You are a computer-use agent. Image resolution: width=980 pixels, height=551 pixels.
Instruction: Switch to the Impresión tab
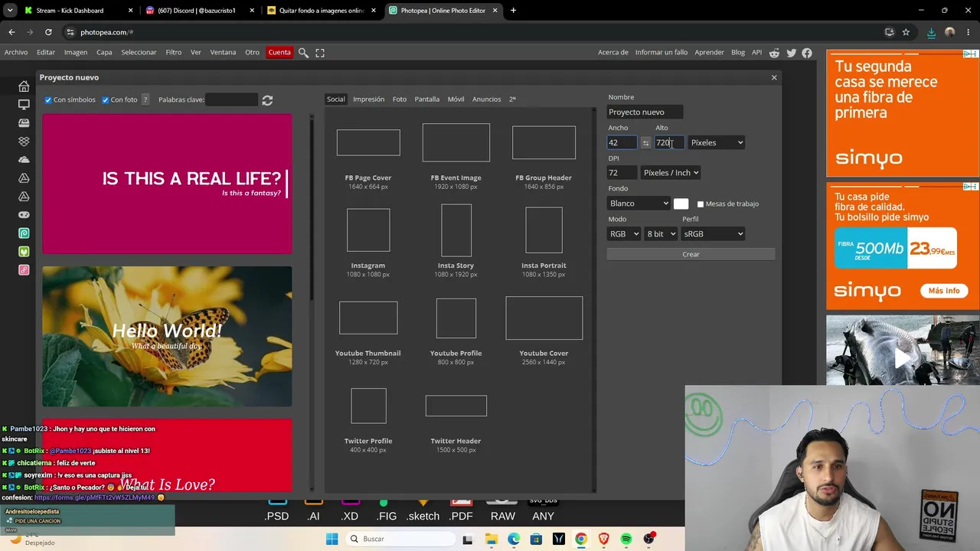pyautogui.click(x=368, y=99)
